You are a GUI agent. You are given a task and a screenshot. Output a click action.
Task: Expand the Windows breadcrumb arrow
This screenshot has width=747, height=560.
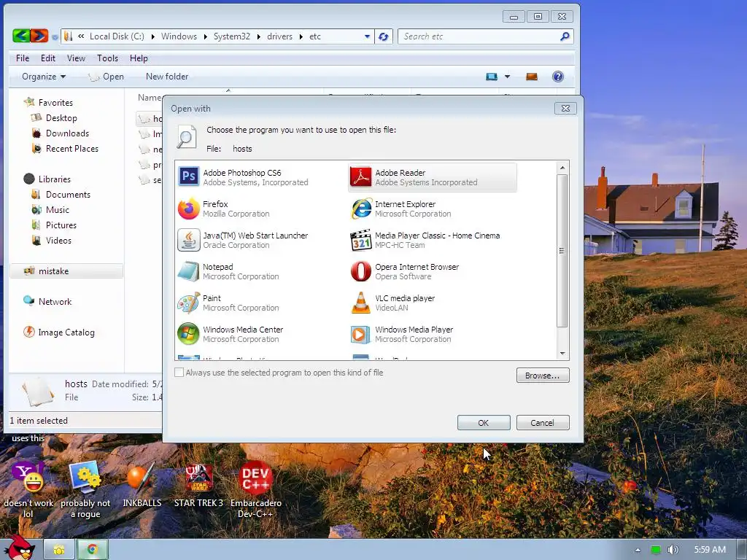coord(205,36)
